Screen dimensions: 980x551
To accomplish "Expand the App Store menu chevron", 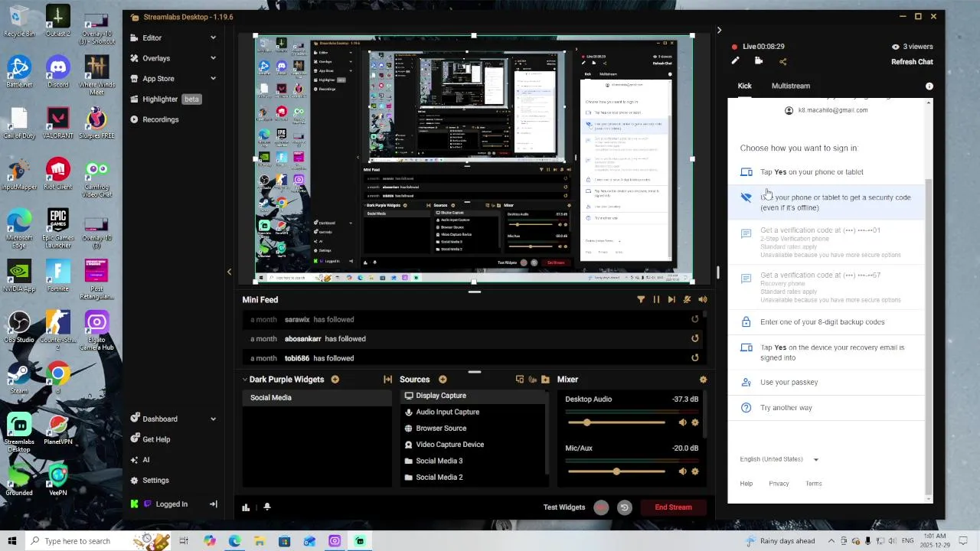I will point(213,79).
